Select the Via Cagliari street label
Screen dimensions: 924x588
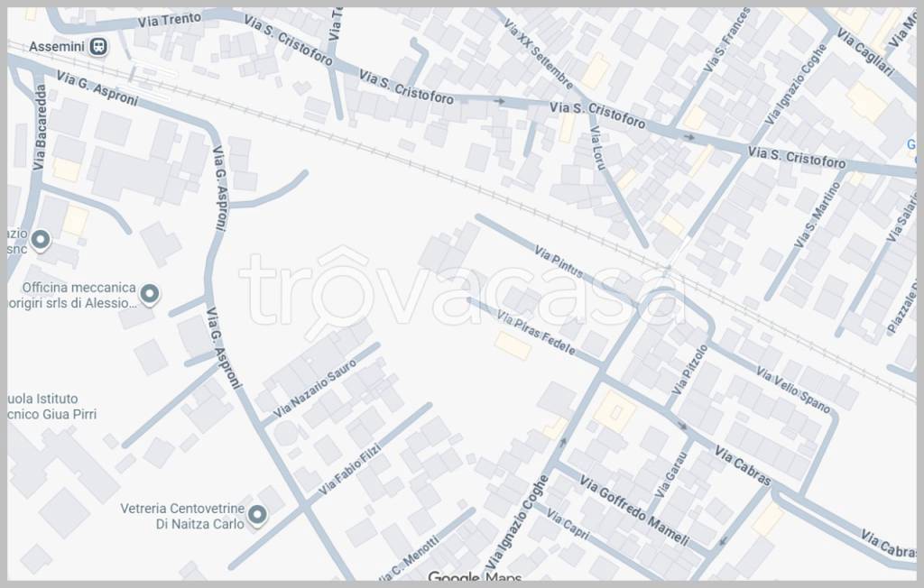click(x=864, y=51)
